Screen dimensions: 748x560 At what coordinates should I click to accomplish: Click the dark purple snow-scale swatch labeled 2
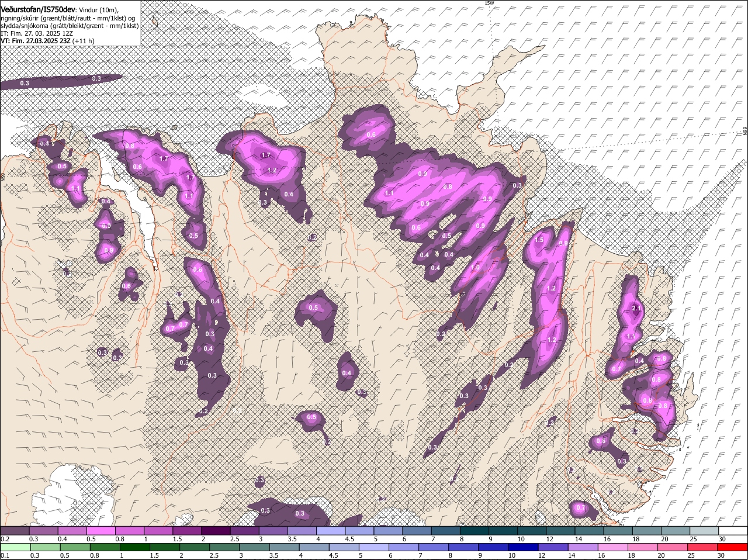click(216, 531)
